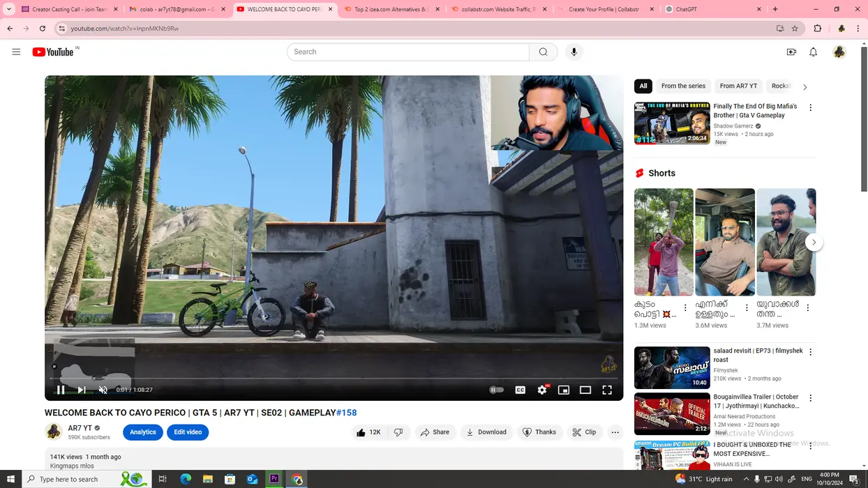
Task: Open options for 3.7M views Short
Action: coord(808,307)
